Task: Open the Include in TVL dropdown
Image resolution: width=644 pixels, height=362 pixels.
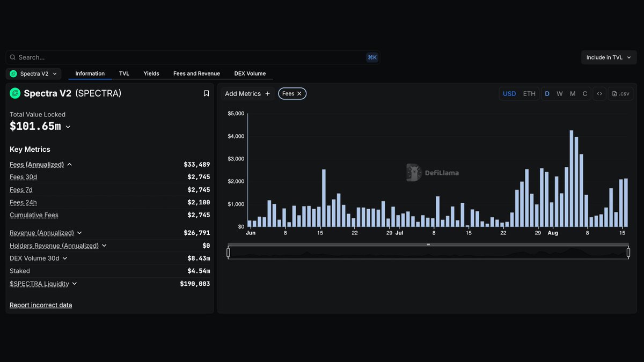Action: pyautogui.click(x=609, y=57)
